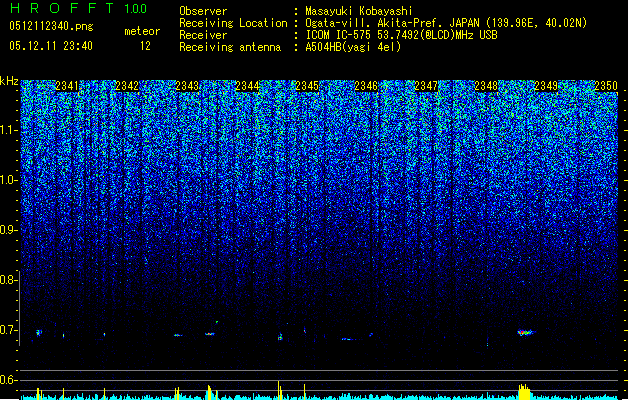
Task: Click the date stamp 05.12.11 23:40
Action: coord(51,46)
